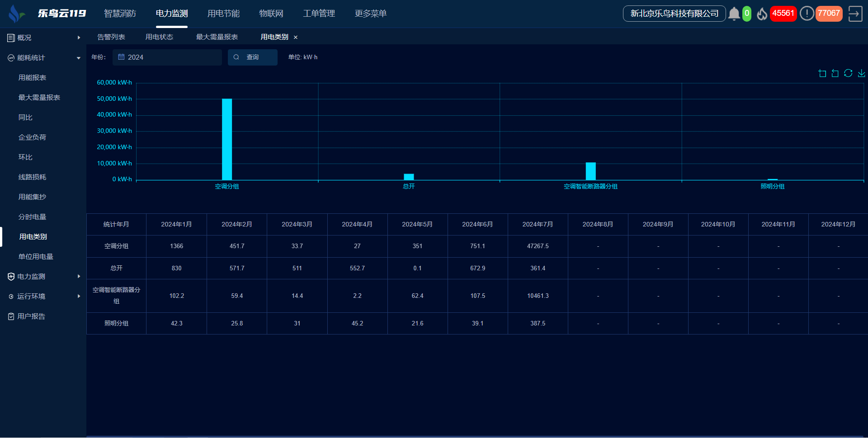Image resolution: width=868 pixels, height=438 pixels.
Task: Click the exclamation warning icon
Action: 807,14
